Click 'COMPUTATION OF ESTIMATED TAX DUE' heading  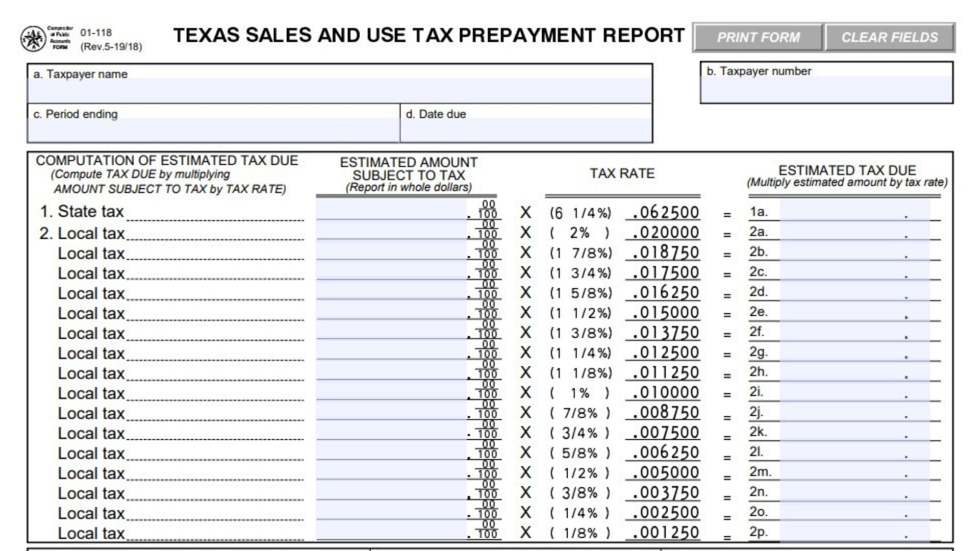click(x=167, y=160)
